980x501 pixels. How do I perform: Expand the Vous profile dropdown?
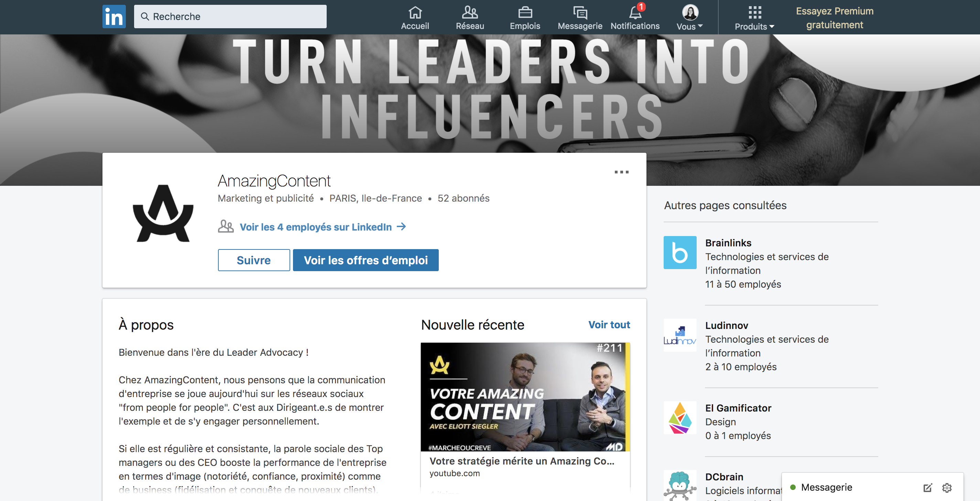[x=690, y=18]
